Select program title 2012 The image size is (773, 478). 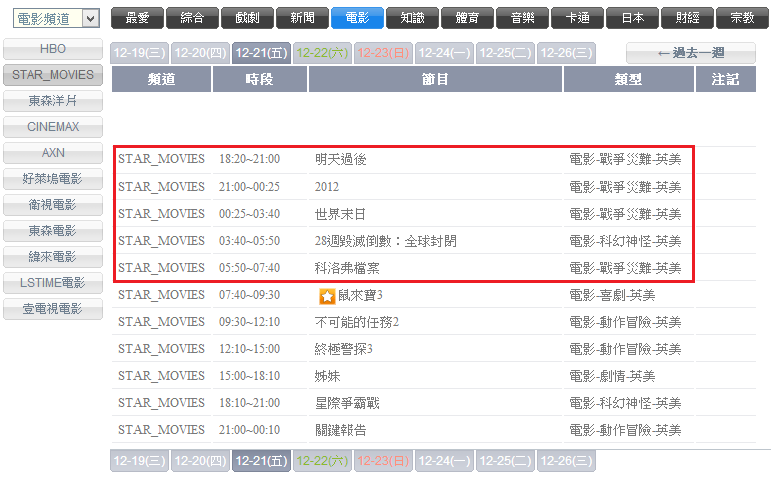click(327, 187)
